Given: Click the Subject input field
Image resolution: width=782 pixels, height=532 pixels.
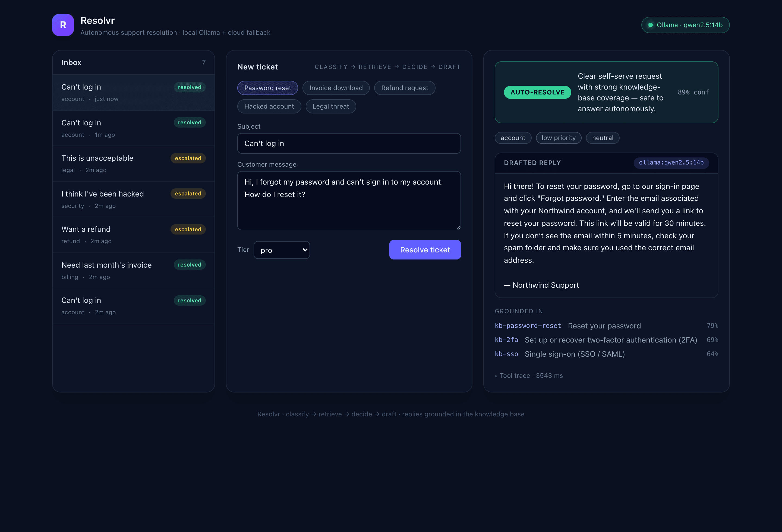Looking at the screenshot, I should (349, 143).
